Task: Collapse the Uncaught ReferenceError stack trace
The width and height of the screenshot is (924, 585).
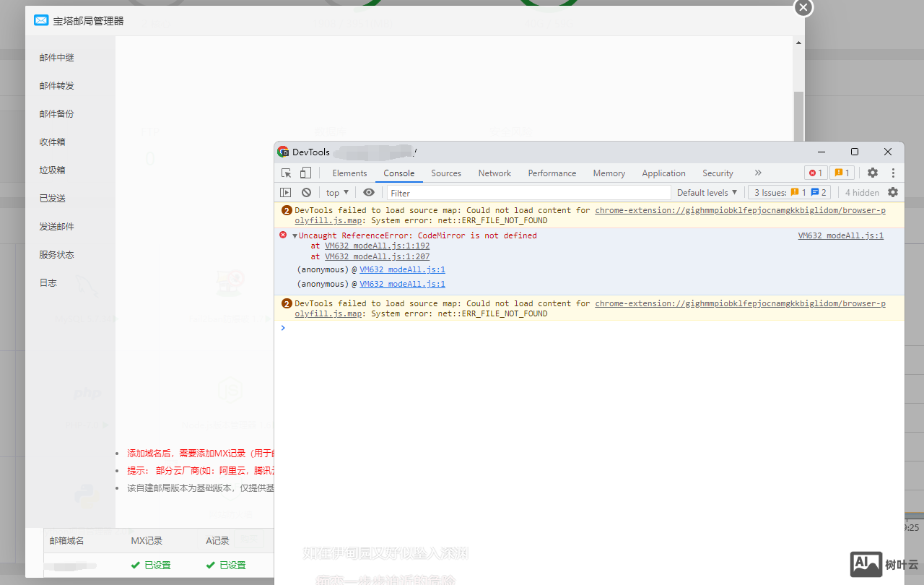Action: pyautogui.click(x=295, y=236)
